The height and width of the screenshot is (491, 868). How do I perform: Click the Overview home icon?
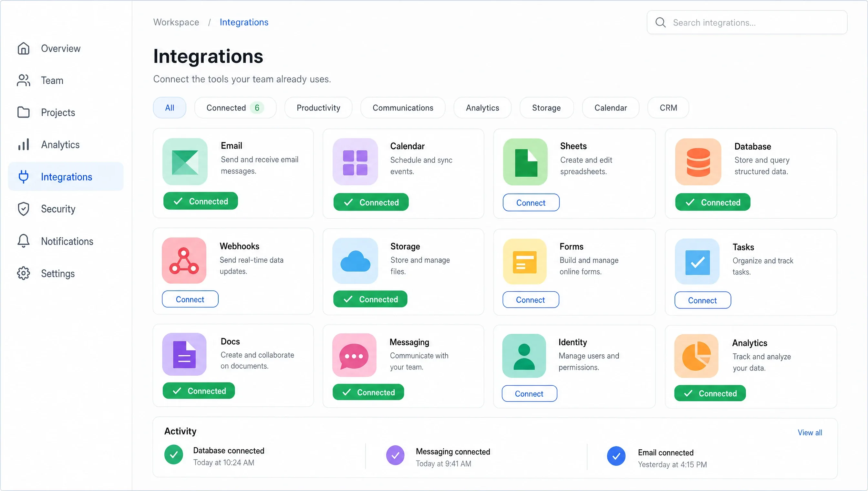click(23, 48)
